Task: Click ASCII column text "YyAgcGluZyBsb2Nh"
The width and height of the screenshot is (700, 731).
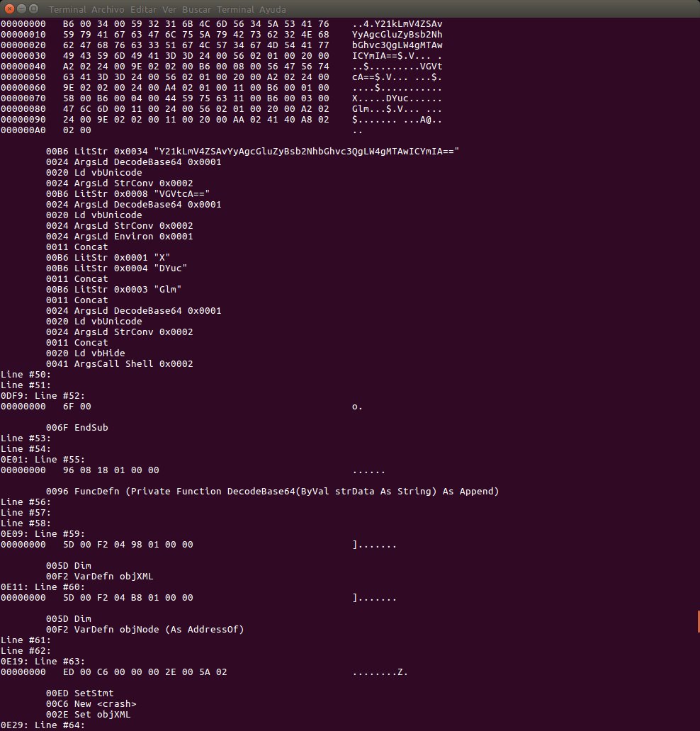Action: [397, 35]
